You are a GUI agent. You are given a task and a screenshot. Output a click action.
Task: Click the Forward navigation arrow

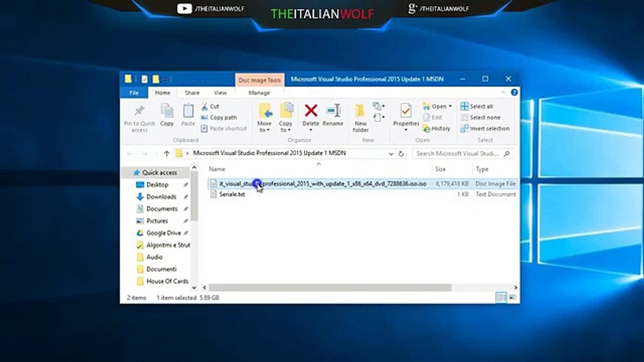pyautogui.click(x=144, y=153)
